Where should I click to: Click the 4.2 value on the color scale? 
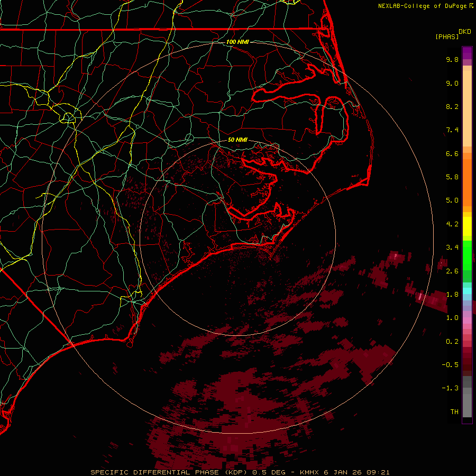pyautogui.click(x=452, y=224)
